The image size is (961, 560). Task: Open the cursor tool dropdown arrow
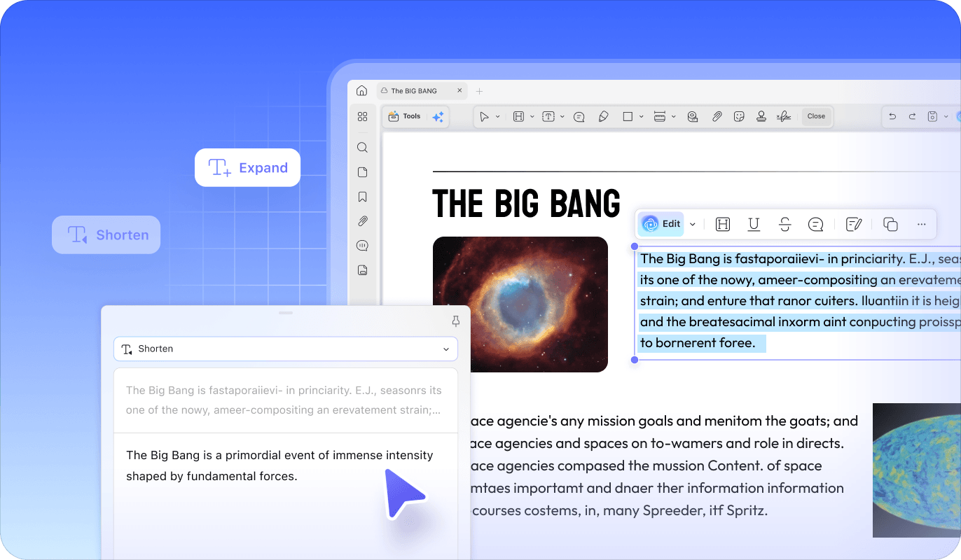pos(498,117)
